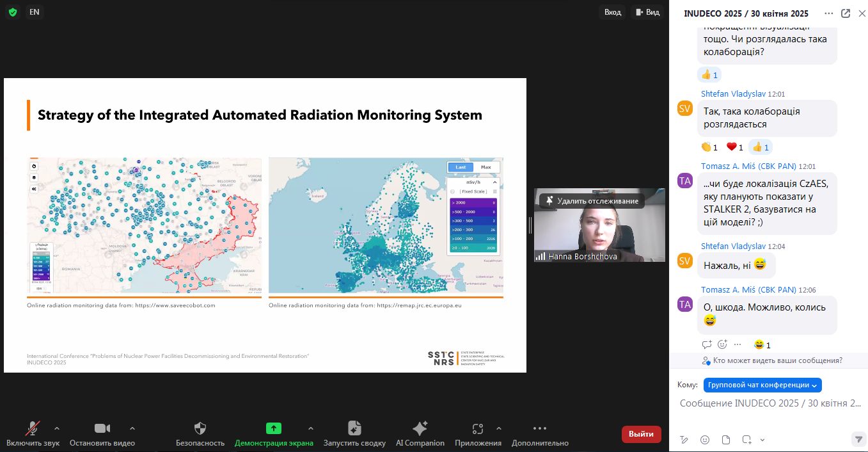Open text formatting options in chat
This screenshot has width=868, height=452.
click(684, 440)
